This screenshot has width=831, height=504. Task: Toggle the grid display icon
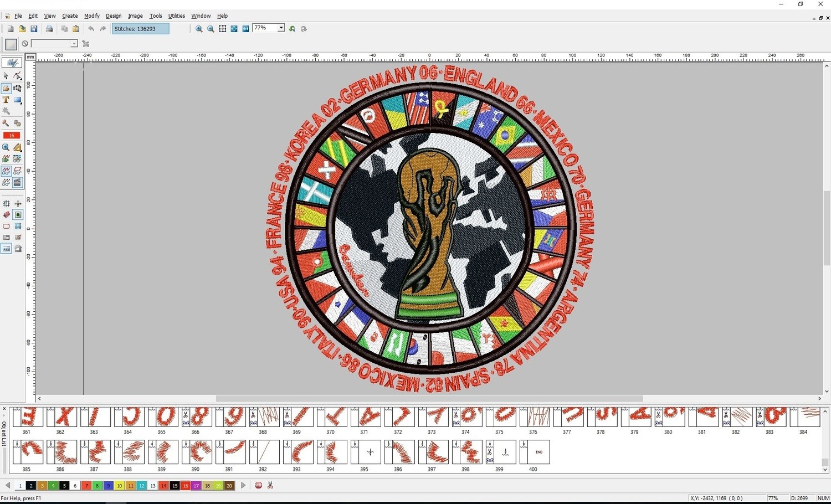coord(18,227)
